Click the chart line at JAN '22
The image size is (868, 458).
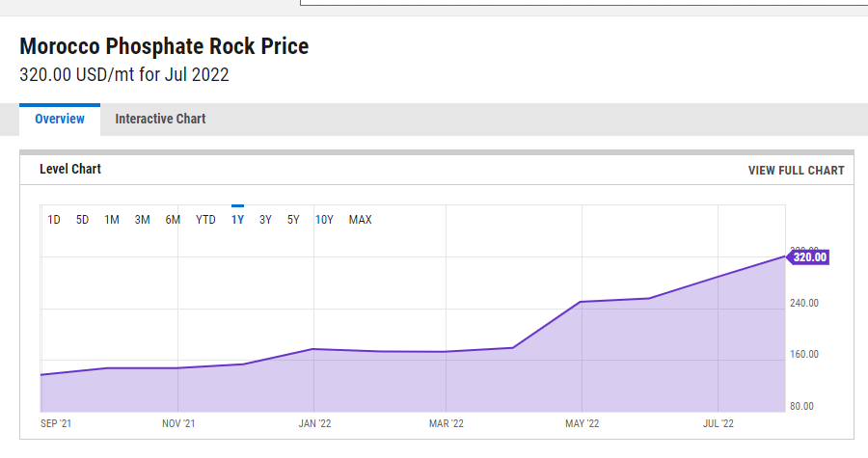coord(312,349)
